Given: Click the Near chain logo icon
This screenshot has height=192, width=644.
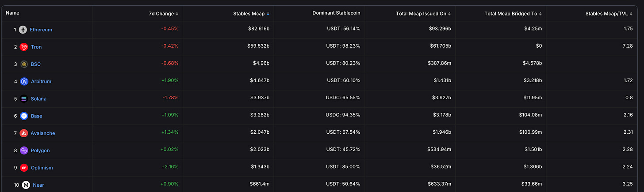Looking at the screenshot, I should [x=26, y=185].
